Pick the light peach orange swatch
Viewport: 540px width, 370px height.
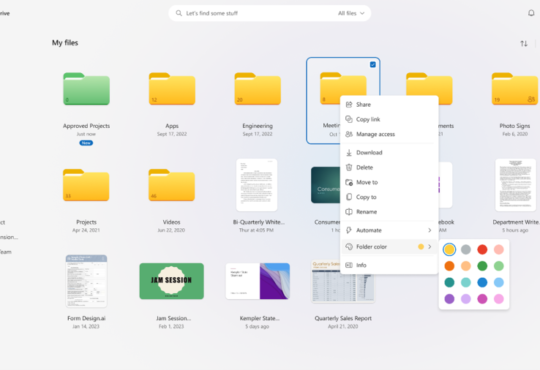(466, 266)
